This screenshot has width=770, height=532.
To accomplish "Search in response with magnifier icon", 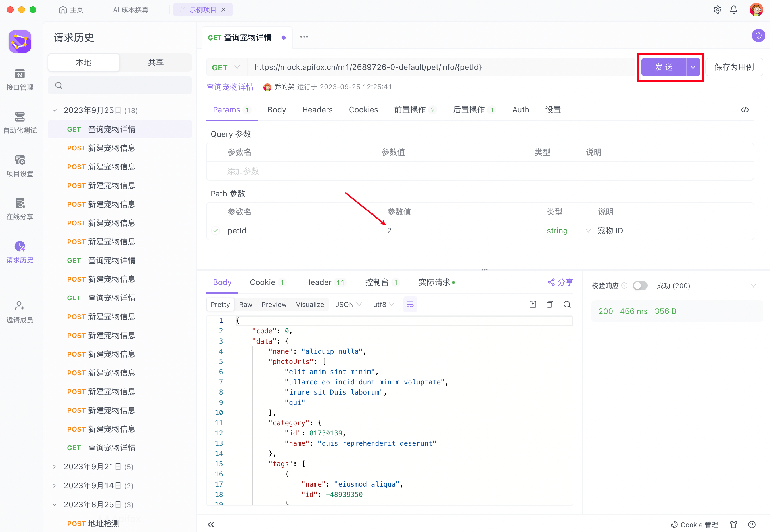I will tap(567, 304).
